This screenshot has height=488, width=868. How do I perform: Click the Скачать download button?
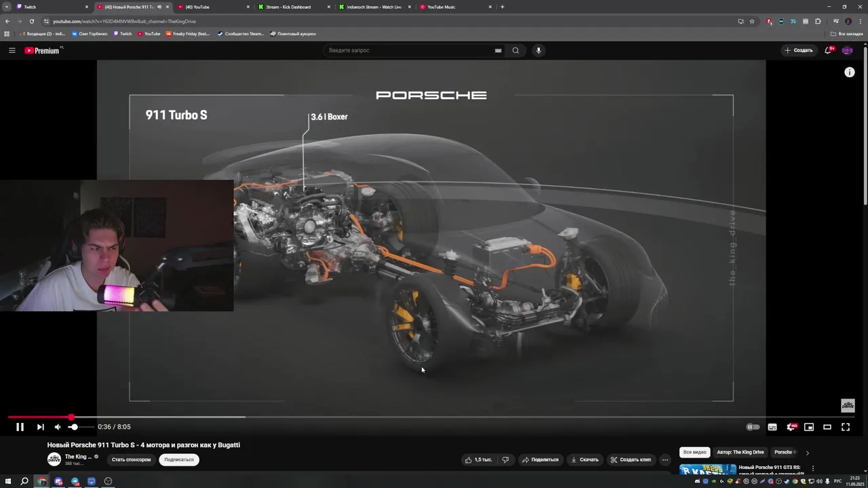[x=585, y=460]
